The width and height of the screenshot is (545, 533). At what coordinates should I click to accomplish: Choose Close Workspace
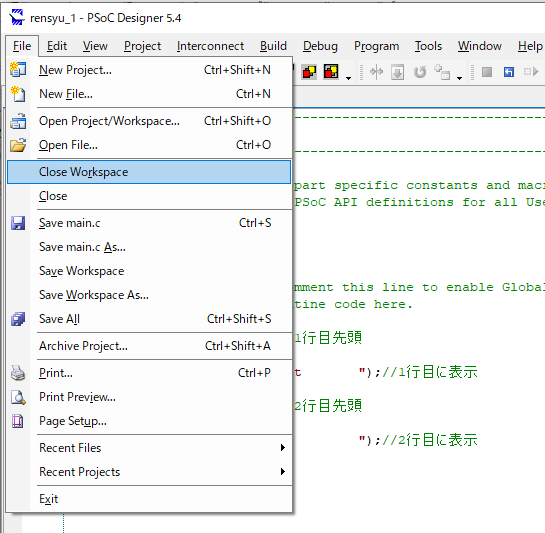point(149,172)
